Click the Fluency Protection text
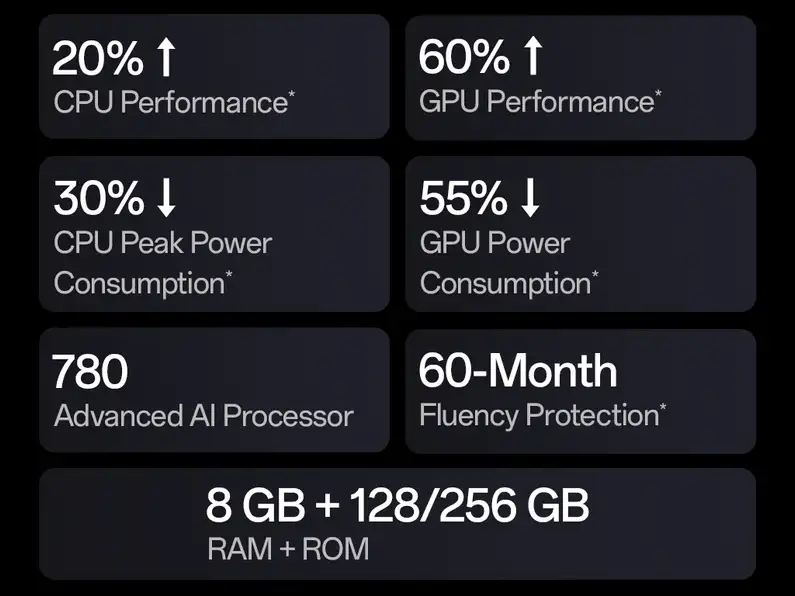 point(537,415)
